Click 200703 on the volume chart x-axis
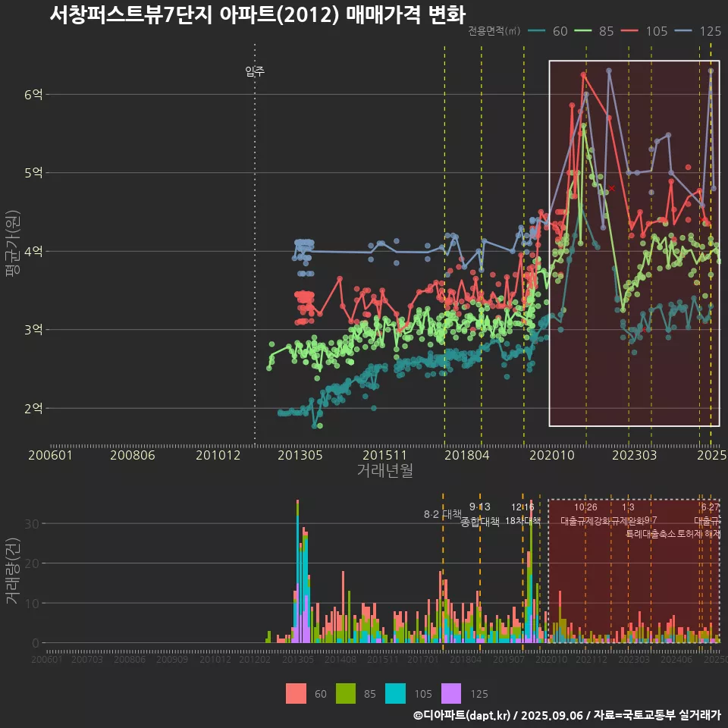 click(86, 659)
